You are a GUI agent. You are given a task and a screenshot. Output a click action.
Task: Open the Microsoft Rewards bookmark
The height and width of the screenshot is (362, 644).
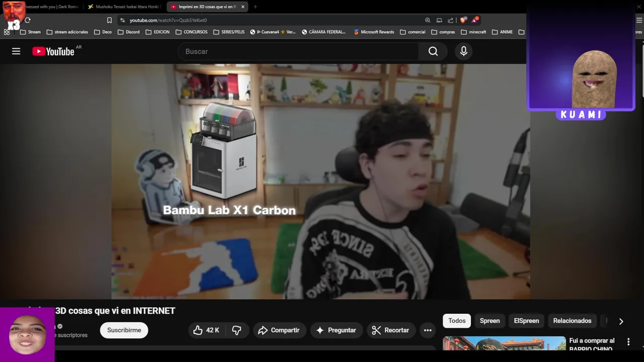pos(374,32)
